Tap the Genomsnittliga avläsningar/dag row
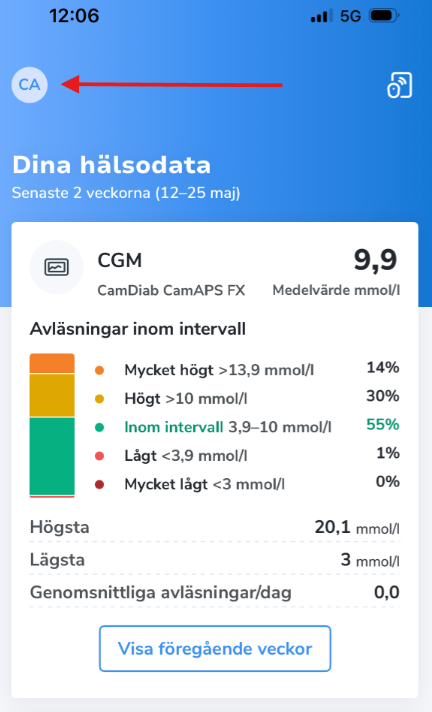 (x=215, y=593)
